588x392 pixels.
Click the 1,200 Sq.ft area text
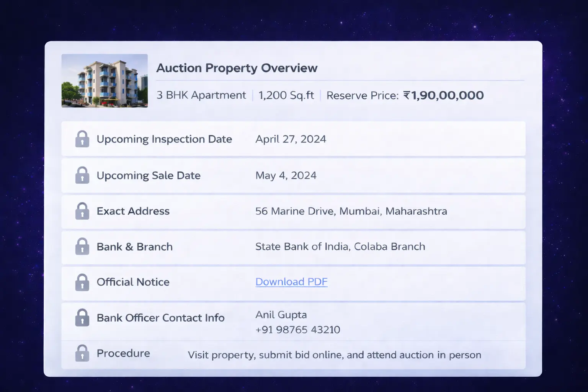point(286,95)
